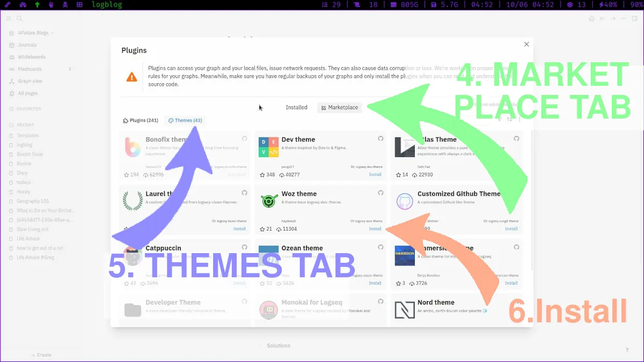Open GitHub icon on Atlas Theme card
Screen dimensions: 644x362
pyautogui.click(x=516, y=138)
